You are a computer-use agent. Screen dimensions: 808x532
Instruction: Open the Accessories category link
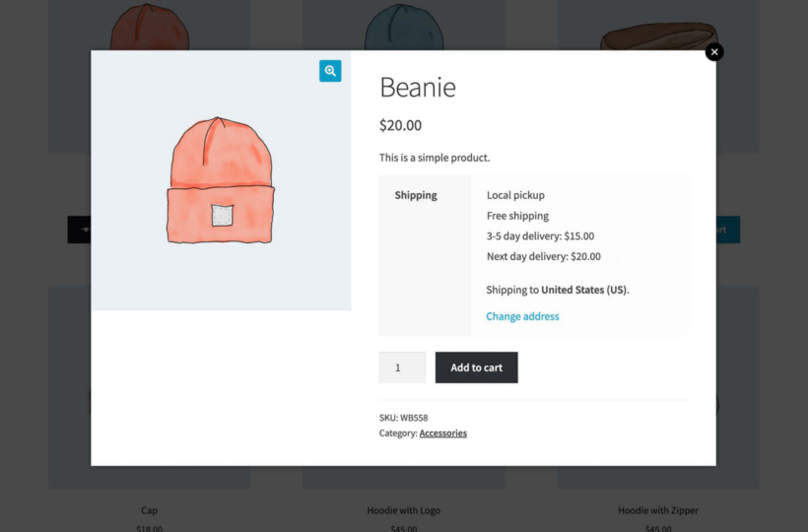tap(442, 433)
